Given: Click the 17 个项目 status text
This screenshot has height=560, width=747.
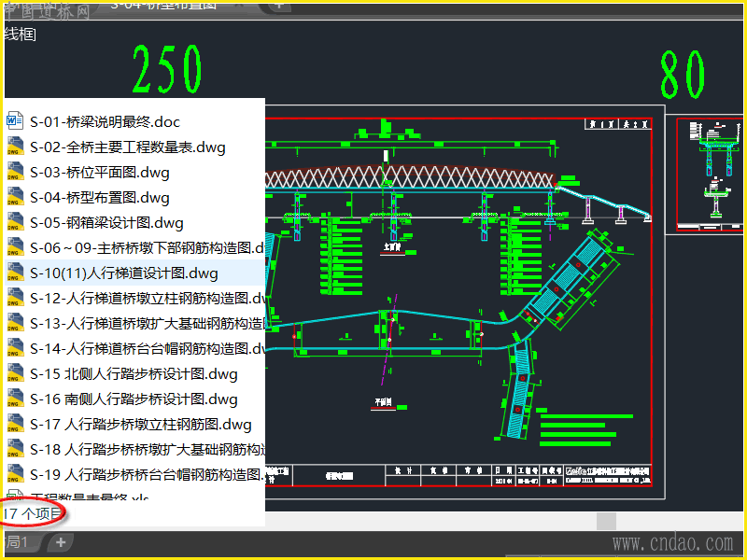Looking at the screenshot, I should [33, 514].
